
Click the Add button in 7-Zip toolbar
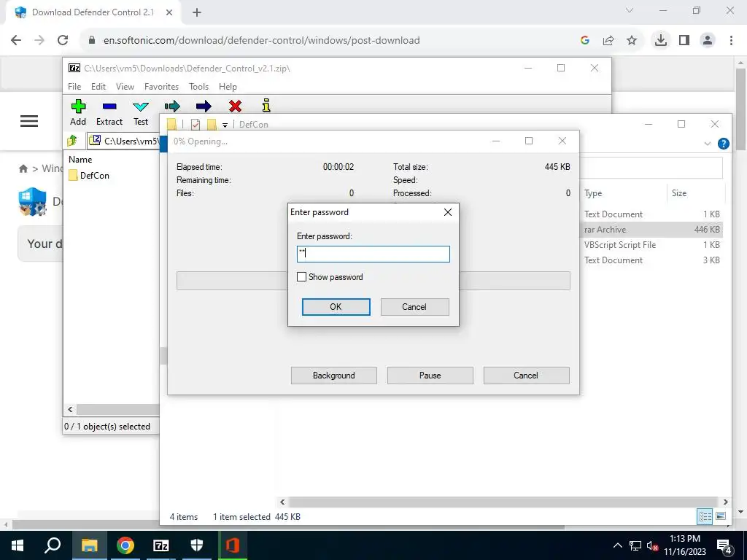78,113
